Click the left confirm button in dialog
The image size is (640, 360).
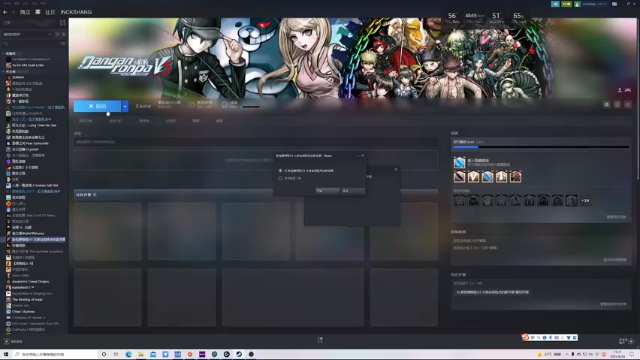(327, 191)
